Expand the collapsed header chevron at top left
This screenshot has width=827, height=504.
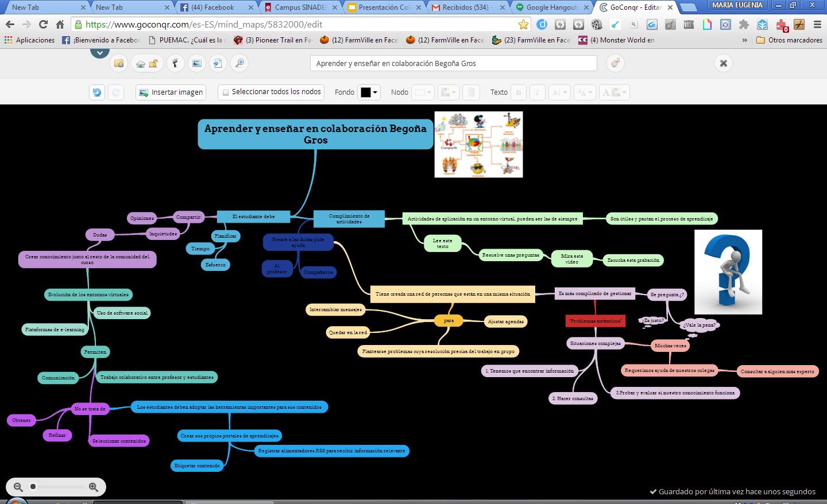(x=99, y=52)
